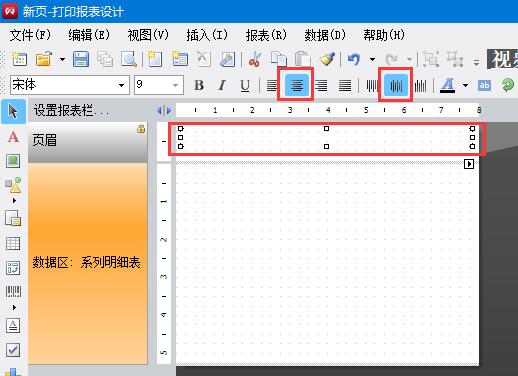The width and height of the screenshot is (518, 376).
Task: Open the 插入(I) menu
Action: click(x=207, y=35)
